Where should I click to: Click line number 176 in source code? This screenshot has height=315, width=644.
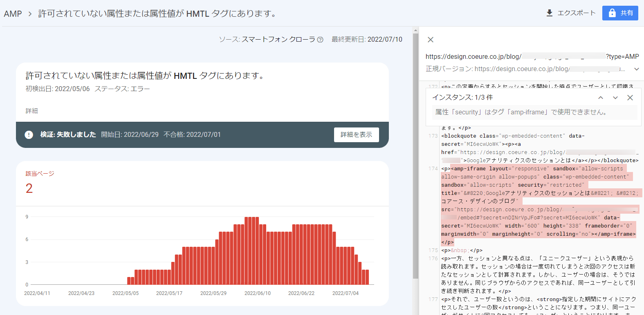point(433,259)
